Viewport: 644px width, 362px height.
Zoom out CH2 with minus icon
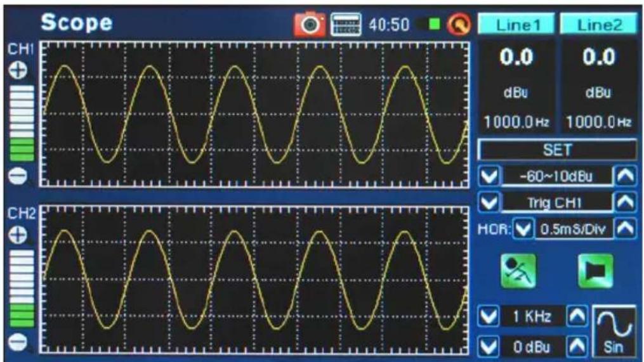tap(18, 342)
